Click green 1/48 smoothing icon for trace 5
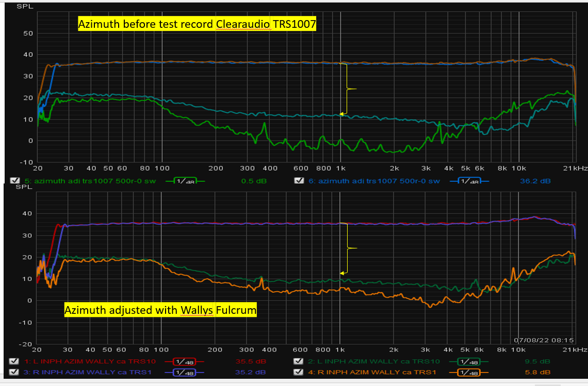Viewport: 588px width, 386px height. tap(184, 181)
